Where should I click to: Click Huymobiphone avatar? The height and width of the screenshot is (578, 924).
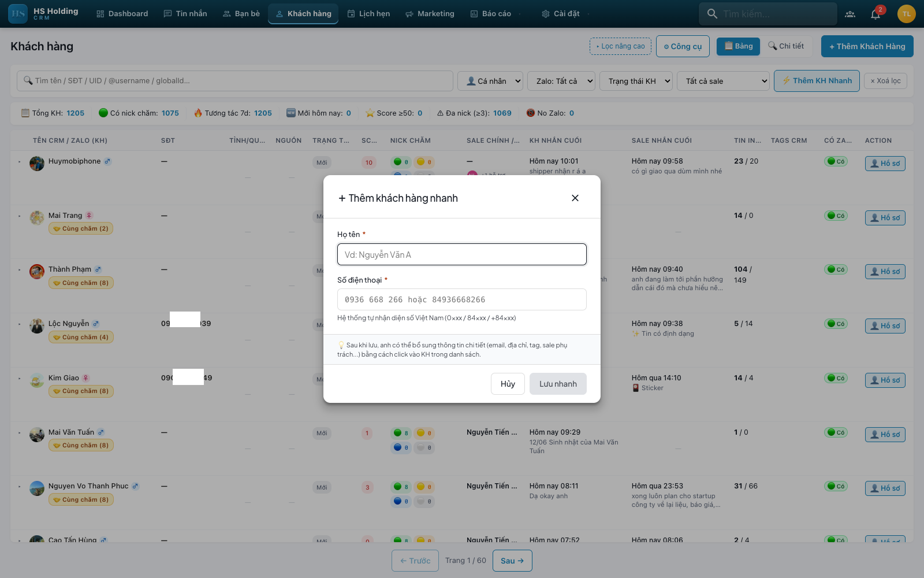pos(37,164)
